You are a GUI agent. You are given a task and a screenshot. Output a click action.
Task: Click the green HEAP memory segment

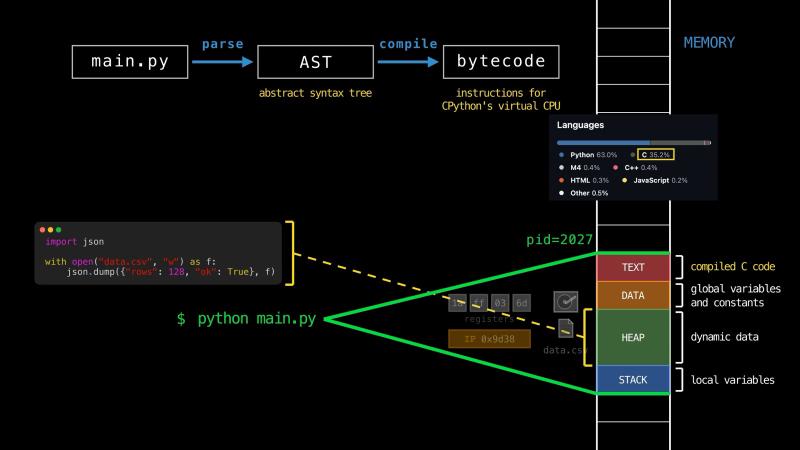click(x=633, y=337)
